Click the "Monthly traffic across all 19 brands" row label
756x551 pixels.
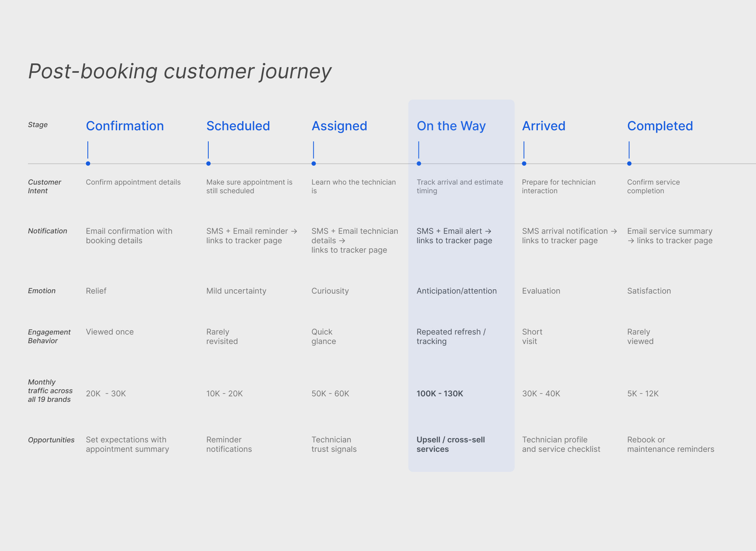coord(50,391)
